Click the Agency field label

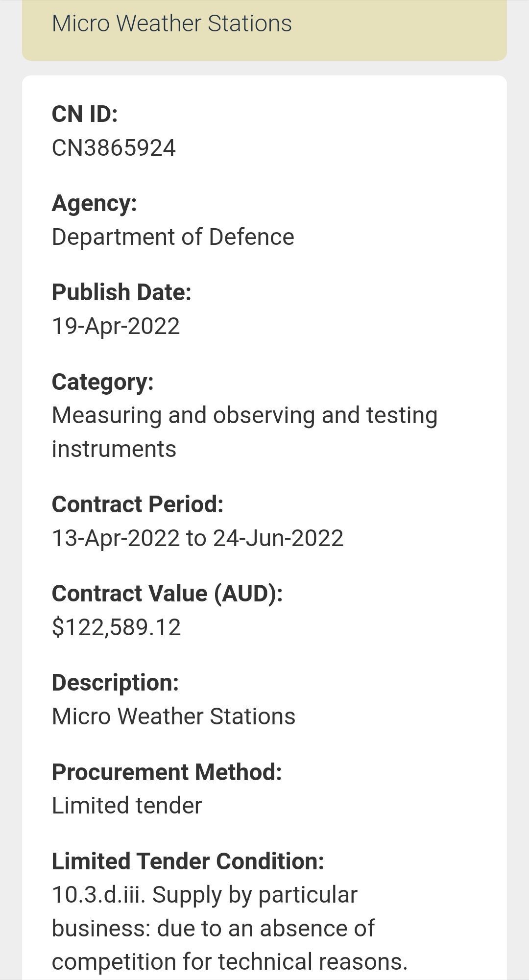click(94, 203)
